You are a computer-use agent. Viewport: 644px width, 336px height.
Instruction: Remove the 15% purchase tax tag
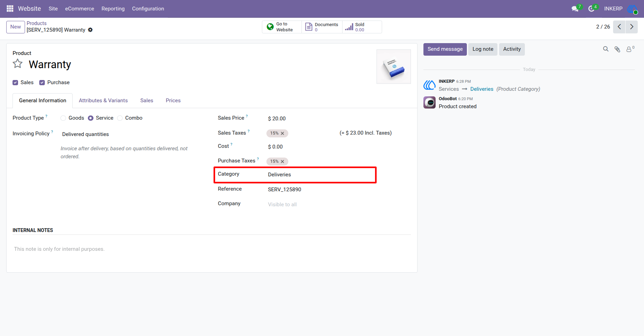(282, 161)
